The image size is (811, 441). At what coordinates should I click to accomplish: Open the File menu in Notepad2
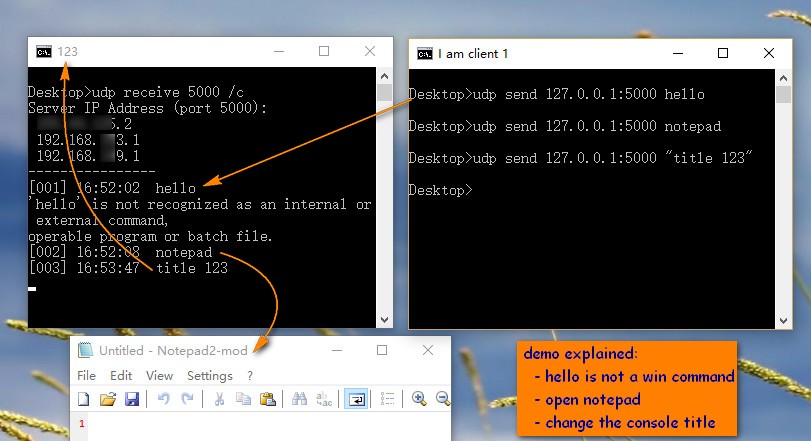click(x=86, y=375)
